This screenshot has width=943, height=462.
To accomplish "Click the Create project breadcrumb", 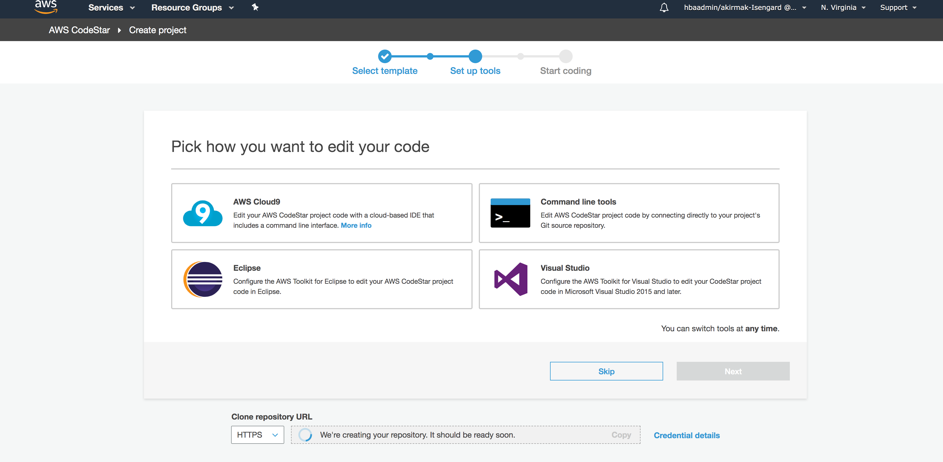I will tap(158, 30).
